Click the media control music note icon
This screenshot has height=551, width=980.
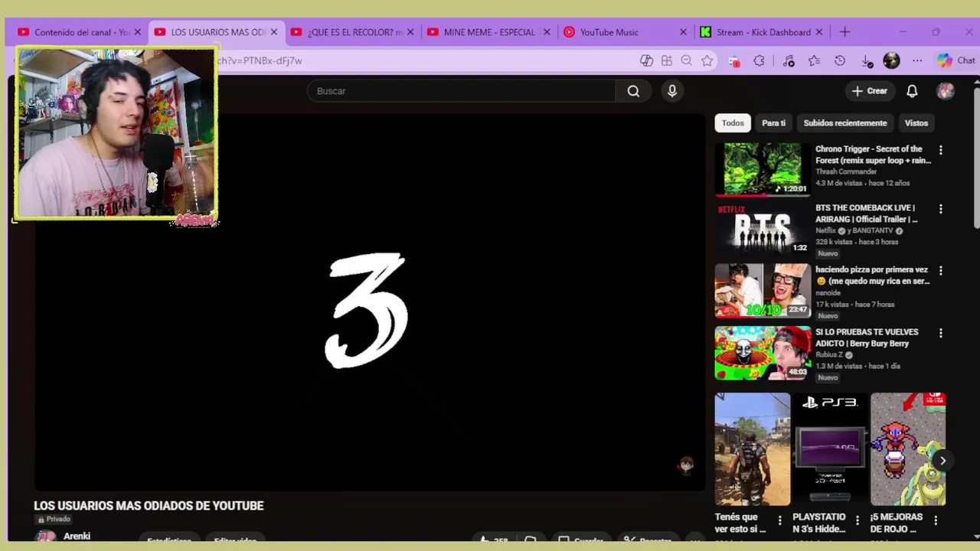tap(789, 60)
